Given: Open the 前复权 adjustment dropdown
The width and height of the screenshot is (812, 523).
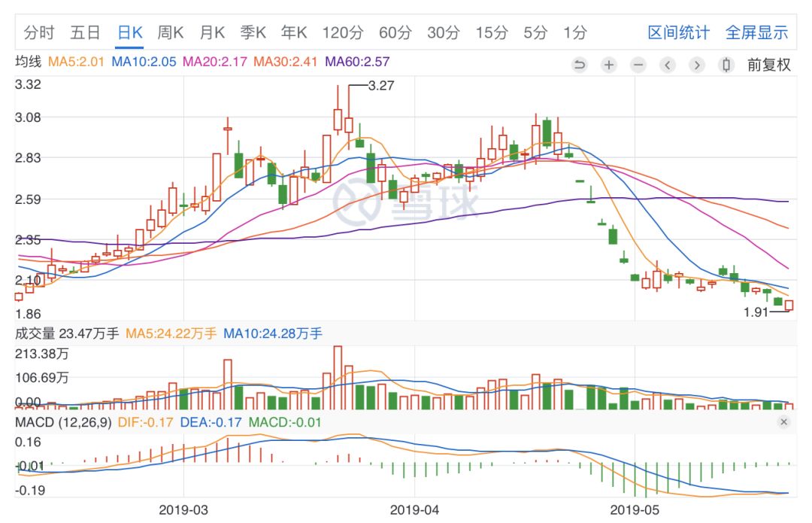Looking at the screenshot, I should [768, 65].
